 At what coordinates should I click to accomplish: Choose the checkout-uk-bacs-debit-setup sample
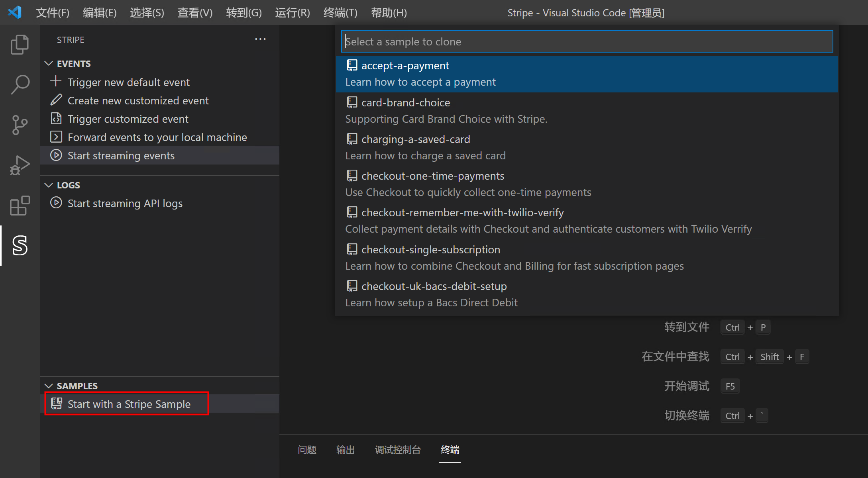(x=587, y=294)
